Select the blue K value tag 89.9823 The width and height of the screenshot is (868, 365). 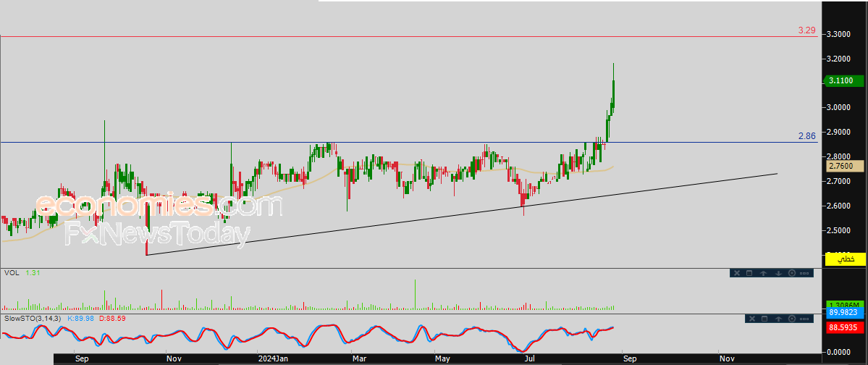tap(845, 313)
